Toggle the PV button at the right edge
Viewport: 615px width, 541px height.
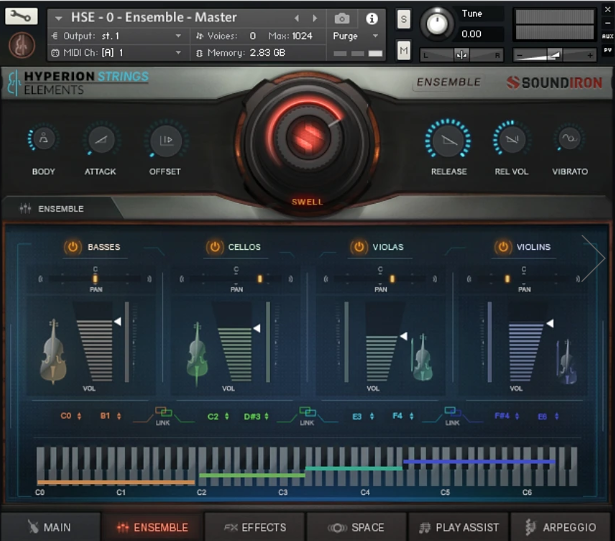coord(607,50)
